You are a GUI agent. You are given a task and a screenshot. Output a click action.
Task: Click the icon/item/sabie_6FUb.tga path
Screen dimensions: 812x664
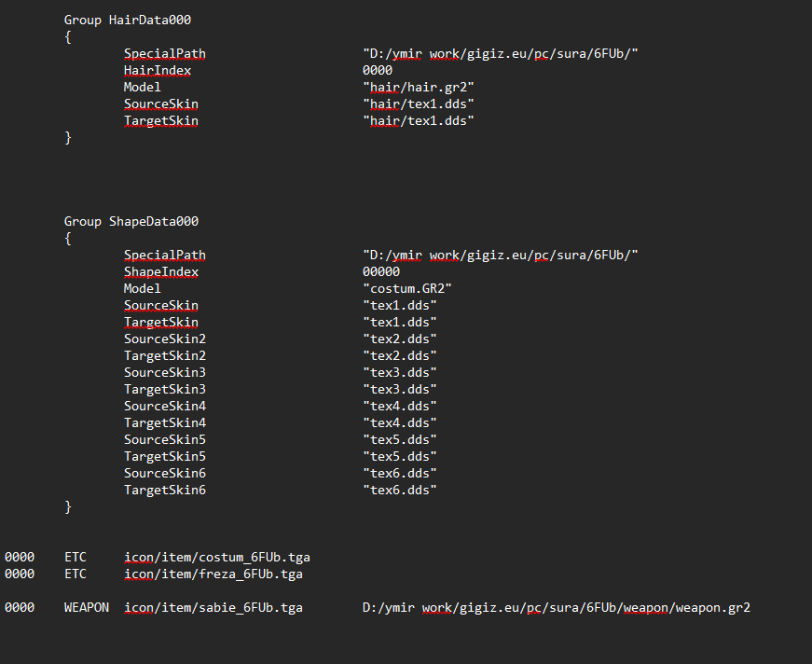213,607
